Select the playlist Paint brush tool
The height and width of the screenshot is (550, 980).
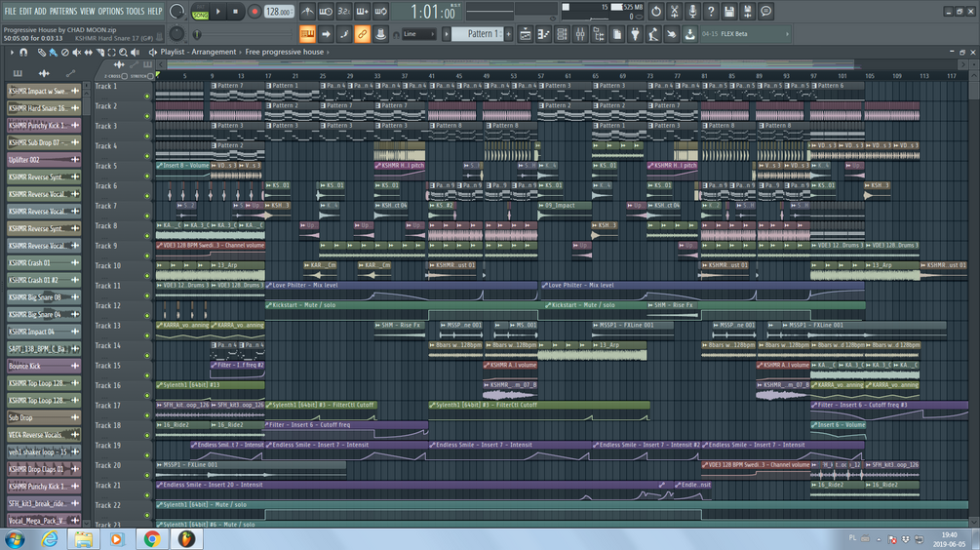point(53,53)
